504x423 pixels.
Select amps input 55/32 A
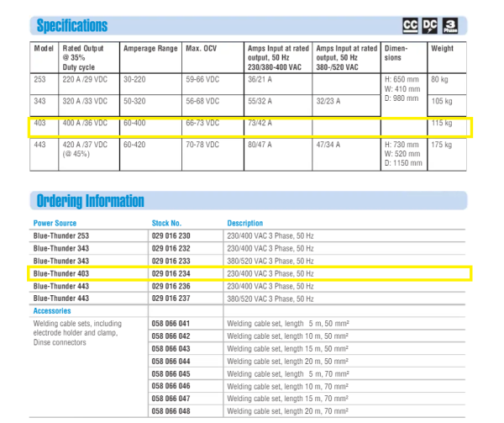click(x=260, y=101)
